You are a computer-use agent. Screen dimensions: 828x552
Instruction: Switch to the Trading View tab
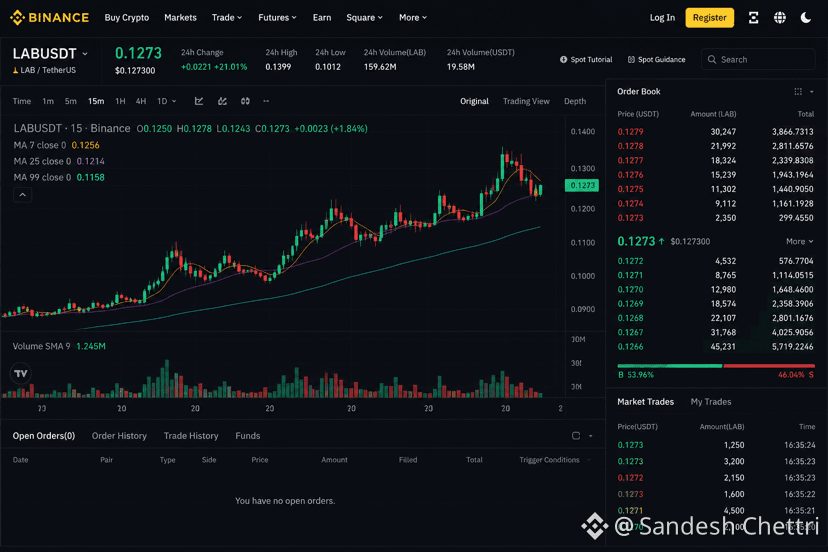526,101
